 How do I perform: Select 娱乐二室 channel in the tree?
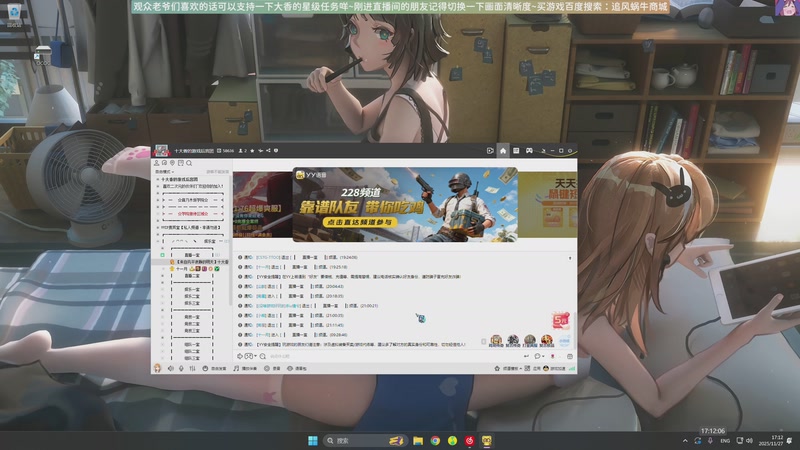click(x=192, y=296)
